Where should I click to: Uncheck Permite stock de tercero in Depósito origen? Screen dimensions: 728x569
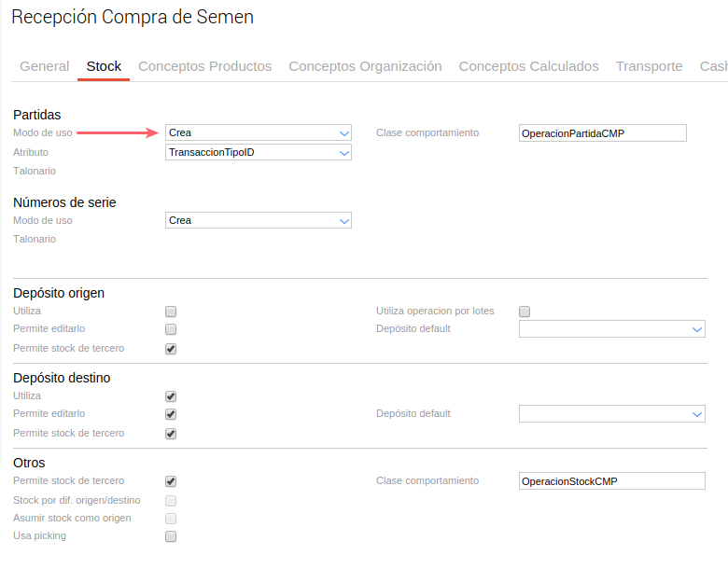[171, 349]
